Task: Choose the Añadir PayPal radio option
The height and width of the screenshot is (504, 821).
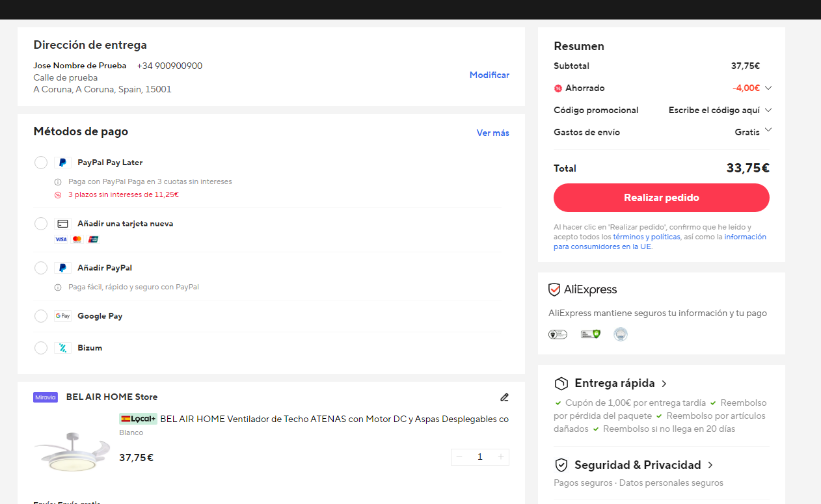Action: (x=41, y=268)
